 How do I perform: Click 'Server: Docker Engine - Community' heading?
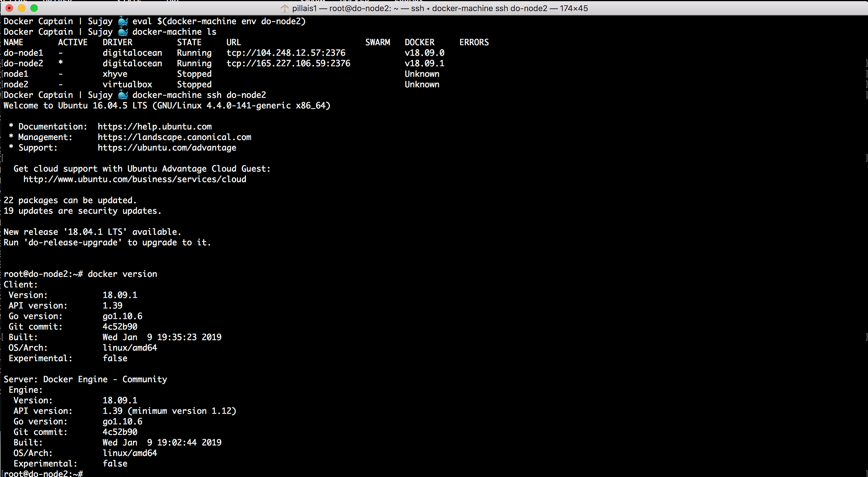(x=85, y=379)
